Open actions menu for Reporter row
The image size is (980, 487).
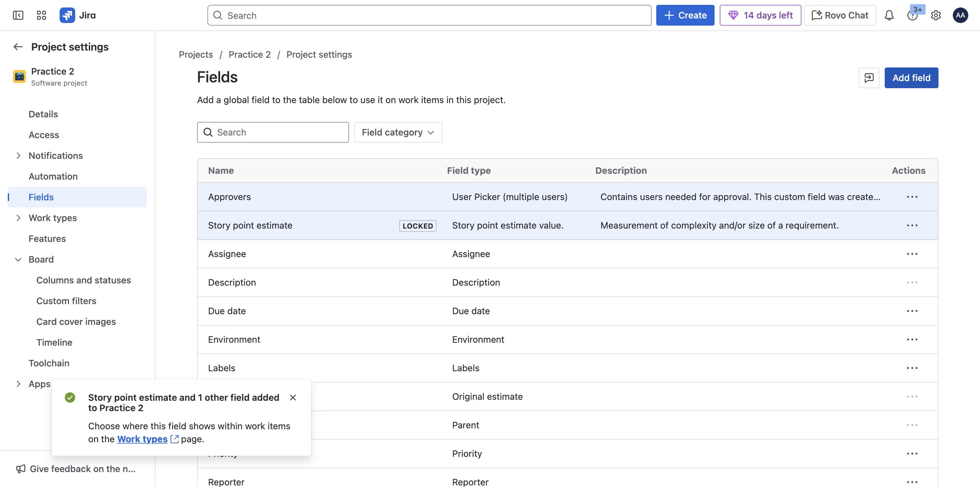[x=912, y=482]
